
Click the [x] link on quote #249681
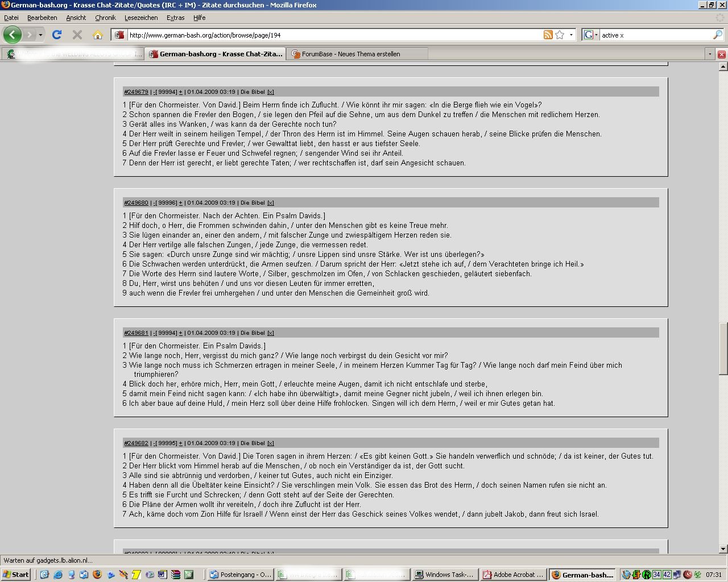[271, 333]
